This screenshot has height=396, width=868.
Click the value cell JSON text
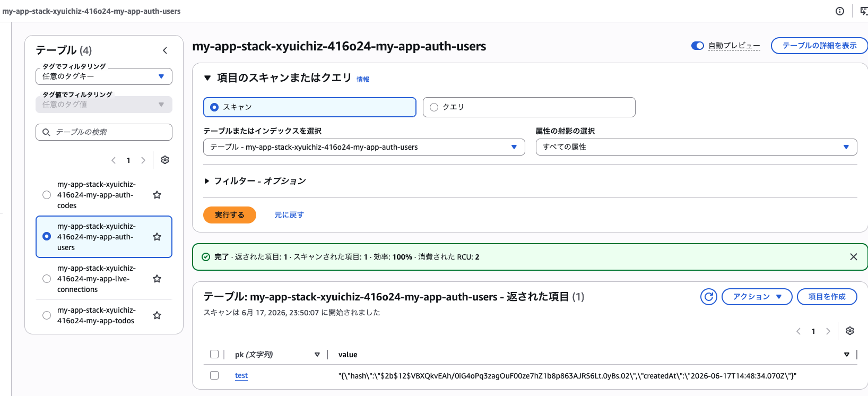point(567,376)
